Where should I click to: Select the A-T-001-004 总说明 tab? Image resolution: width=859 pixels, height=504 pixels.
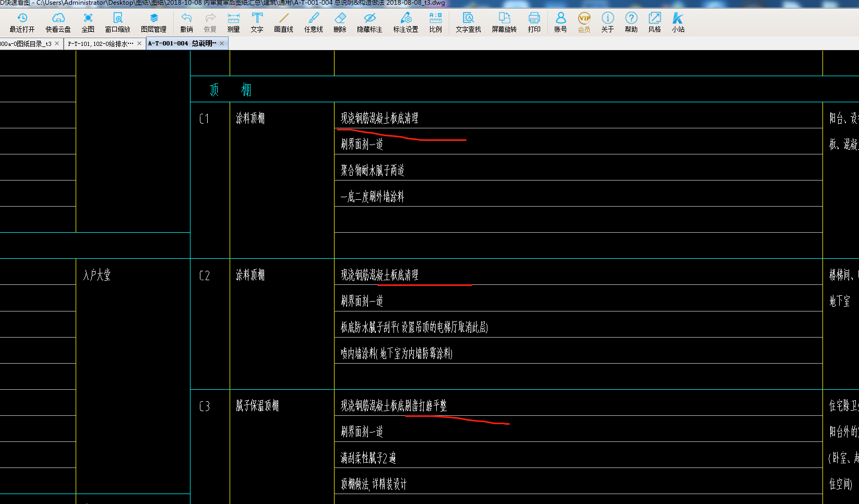click(x=182, y=44)
